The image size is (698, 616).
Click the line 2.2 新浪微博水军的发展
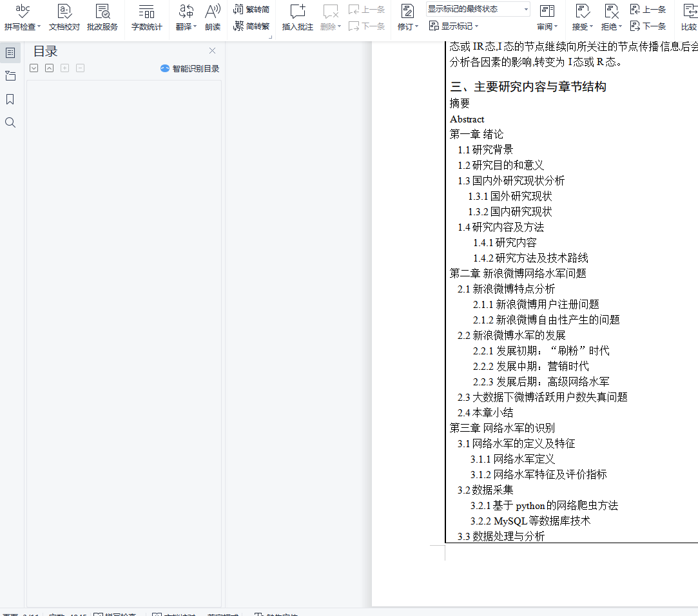[512, 335]
